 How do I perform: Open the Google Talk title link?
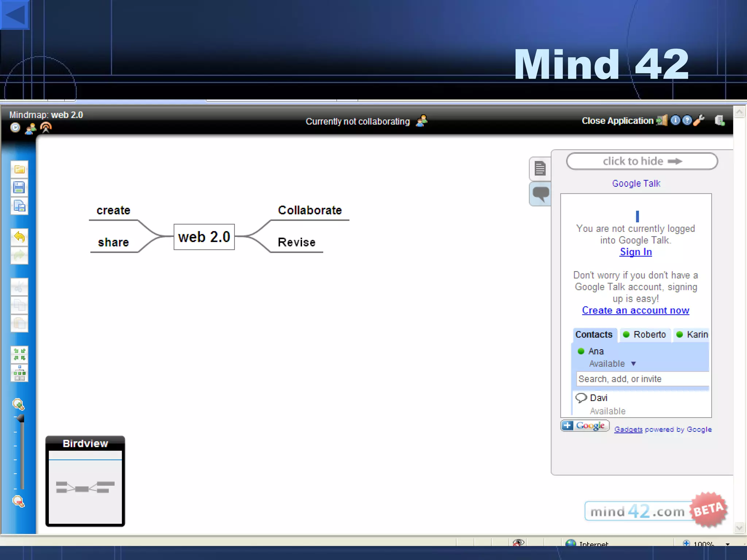636,183
